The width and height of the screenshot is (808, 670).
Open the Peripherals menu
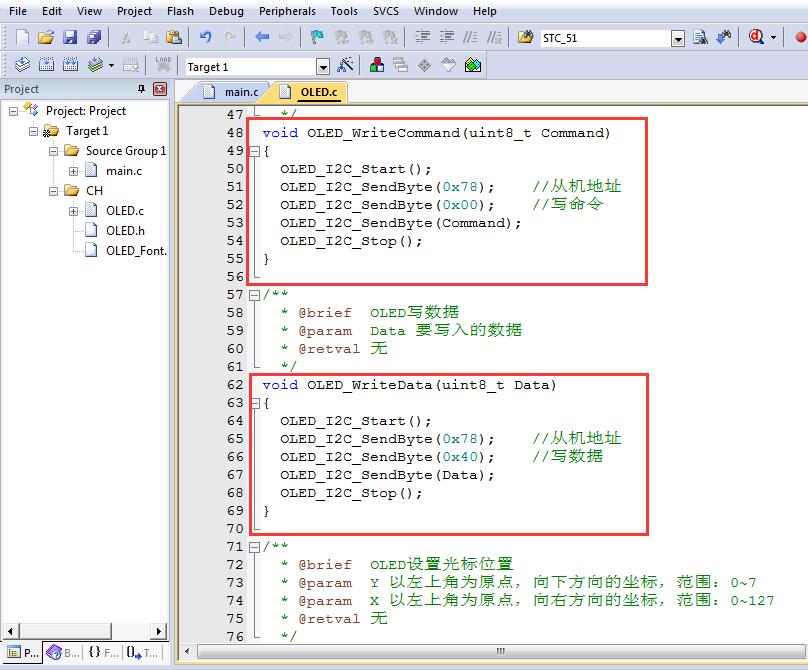[287, 11]
